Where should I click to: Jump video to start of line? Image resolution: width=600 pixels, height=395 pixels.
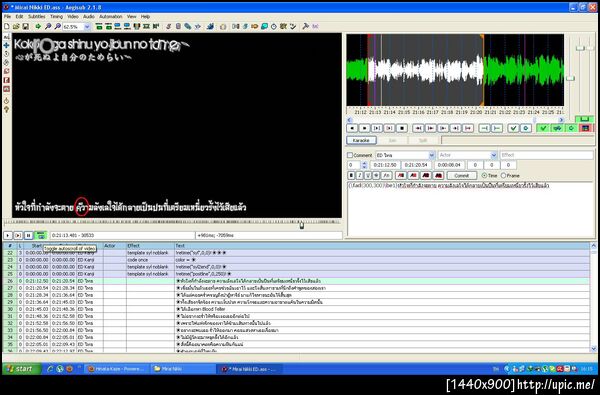tap(99, 26)
